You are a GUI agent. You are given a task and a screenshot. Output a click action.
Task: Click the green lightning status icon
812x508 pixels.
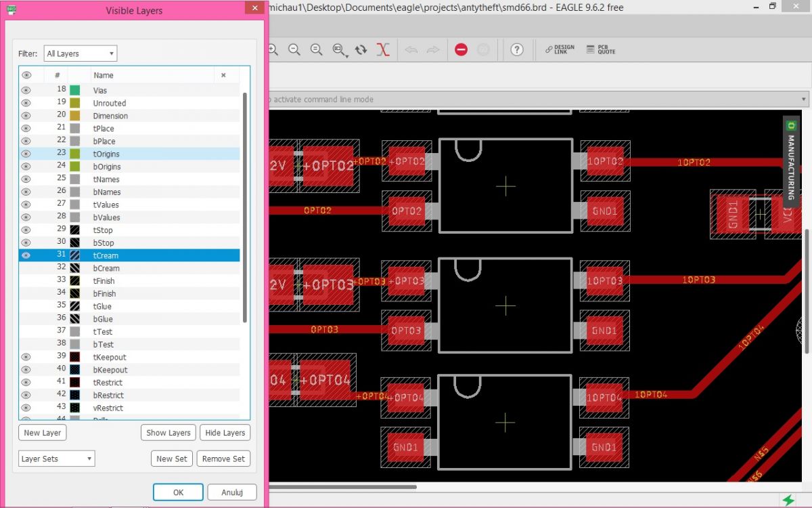(x=788, y=500)
